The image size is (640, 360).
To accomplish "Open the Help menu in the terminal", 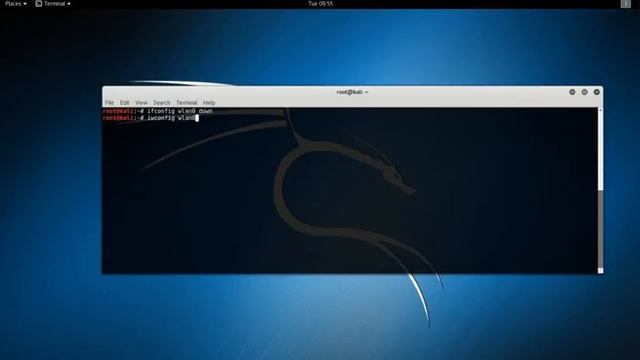I will click(x=209, y=102).
